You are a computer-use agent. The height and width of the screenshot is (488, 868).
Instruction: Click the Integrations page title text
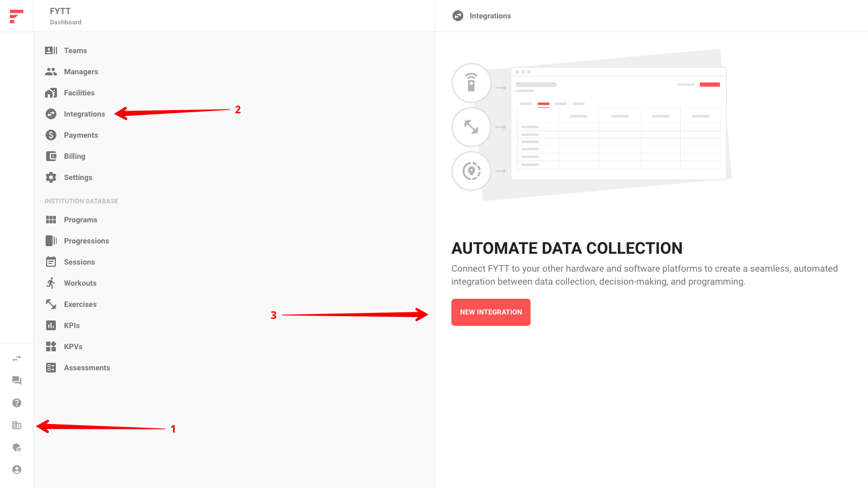tap(490, 16)
